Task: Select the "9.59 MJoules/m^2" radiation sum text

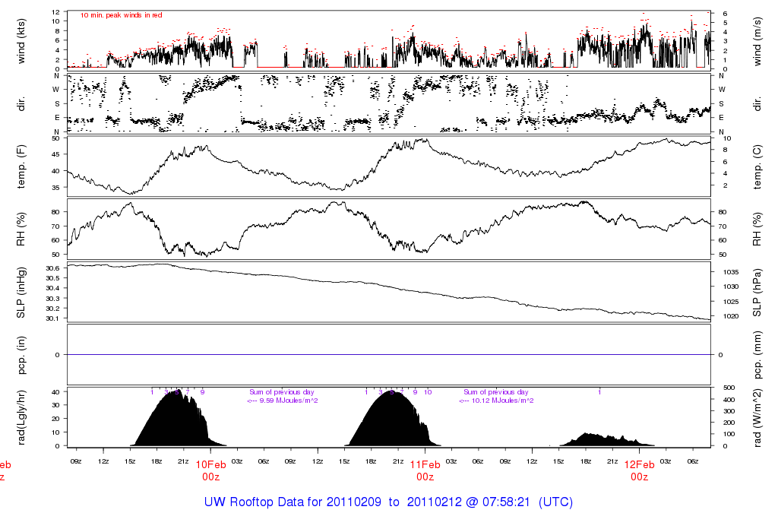Action: (289, 401)
